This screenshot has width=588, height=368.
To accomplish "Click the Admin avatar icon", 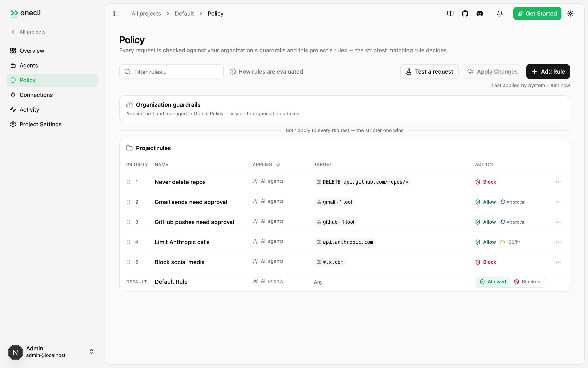I will (16, 352).
